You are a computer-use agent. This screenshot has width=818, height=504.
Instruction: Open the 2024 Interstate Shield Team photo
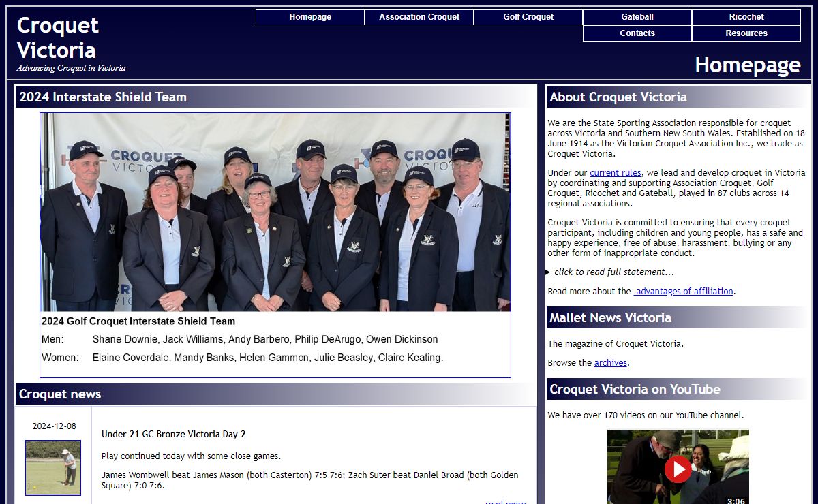[275, 212]
